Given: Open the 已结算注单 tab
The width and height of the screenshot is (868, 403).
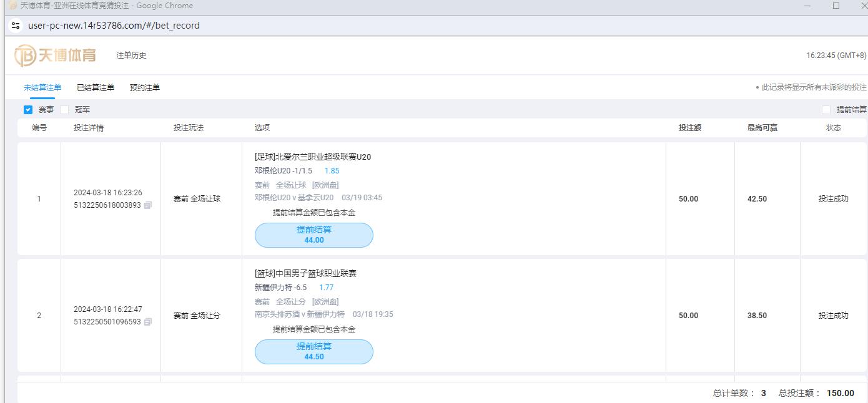Looking at the screenshot, I should (96, 88).
